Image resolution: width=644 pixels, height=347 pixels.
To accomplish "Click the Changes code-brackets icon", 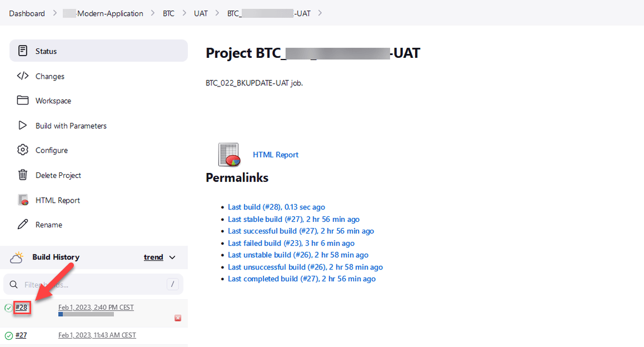I will pyautogui.click(x=23, y=76).
